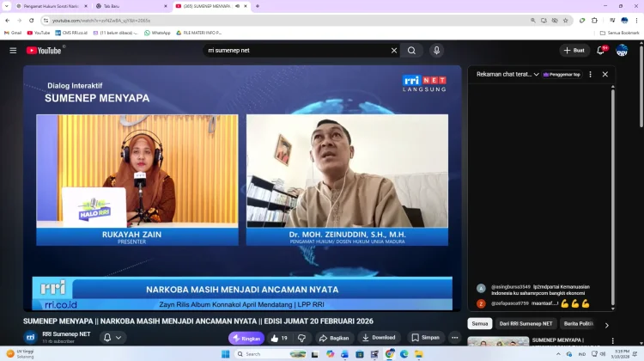Image resolution: width=644 pixels, height=361 pixels.
Task: Switch to Pengamat Hukum Soroti tab
Action: pos(51,6)
